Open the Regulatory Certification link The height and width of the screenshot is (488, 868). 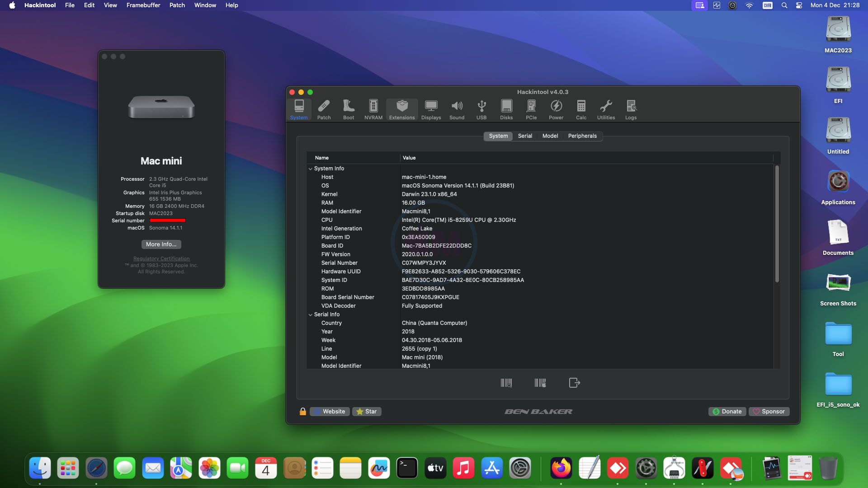(161, 258)
